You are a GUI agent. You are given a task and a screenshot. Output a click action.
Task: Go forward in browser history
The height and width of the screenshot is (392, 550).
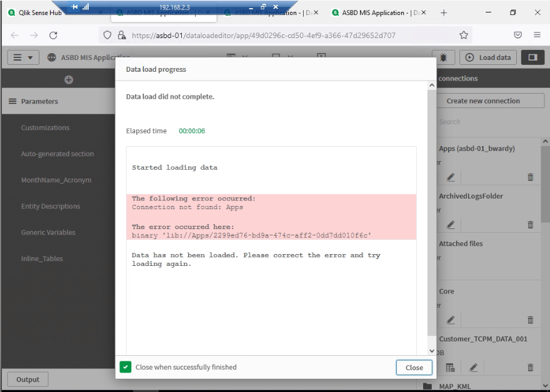34,35
